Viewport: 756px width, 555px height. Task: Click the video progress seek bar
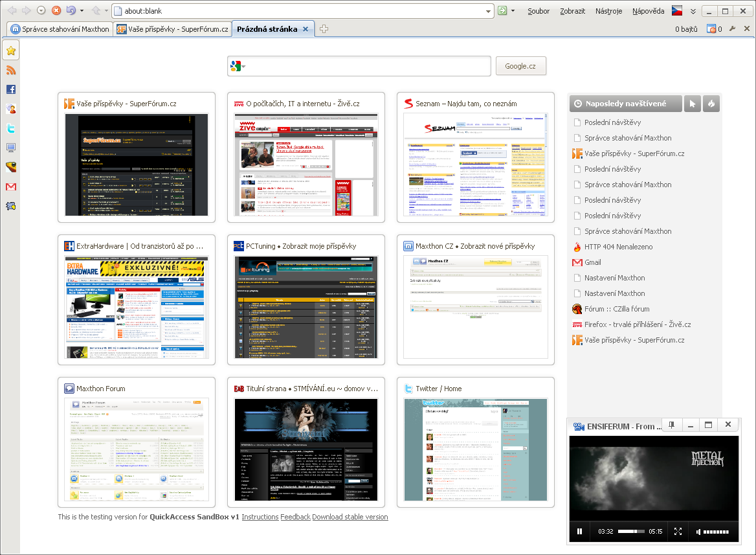point(631,532)
